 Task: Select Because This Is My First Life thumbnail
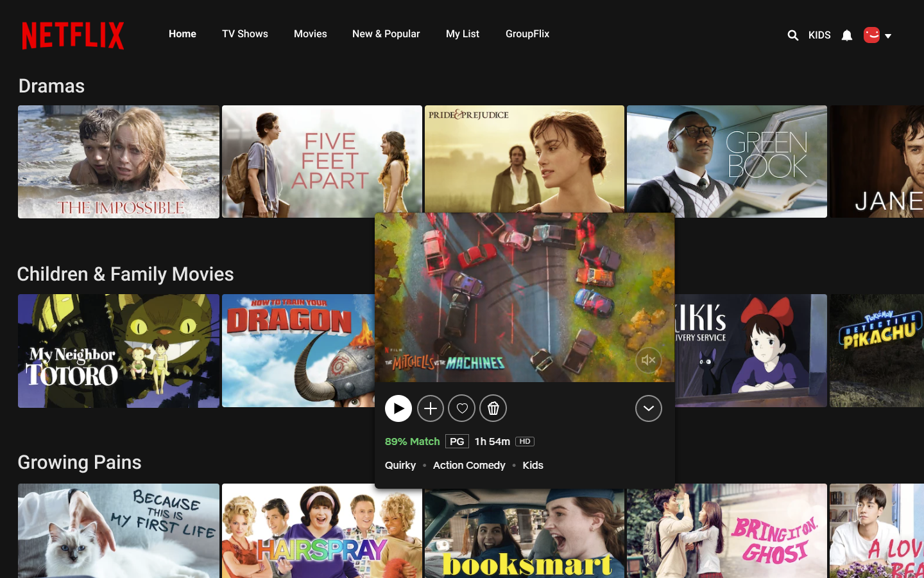pyautogui.click(x=119, y=531)
